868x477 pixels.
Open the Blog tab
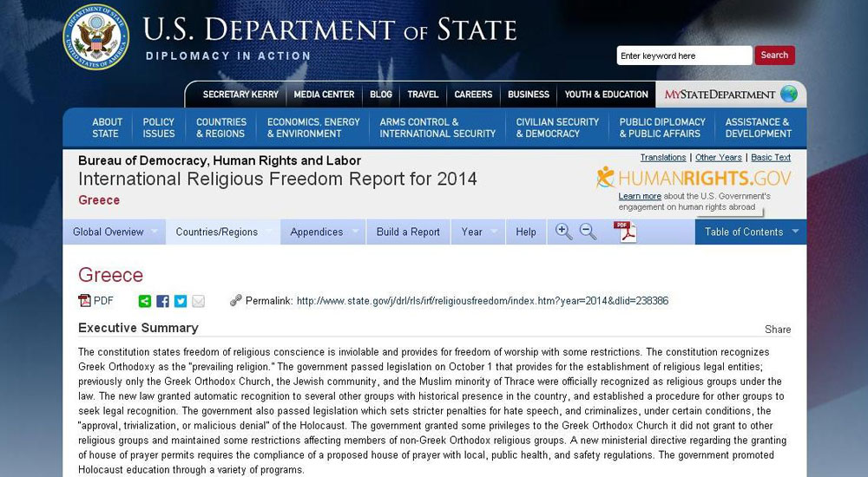381,94
